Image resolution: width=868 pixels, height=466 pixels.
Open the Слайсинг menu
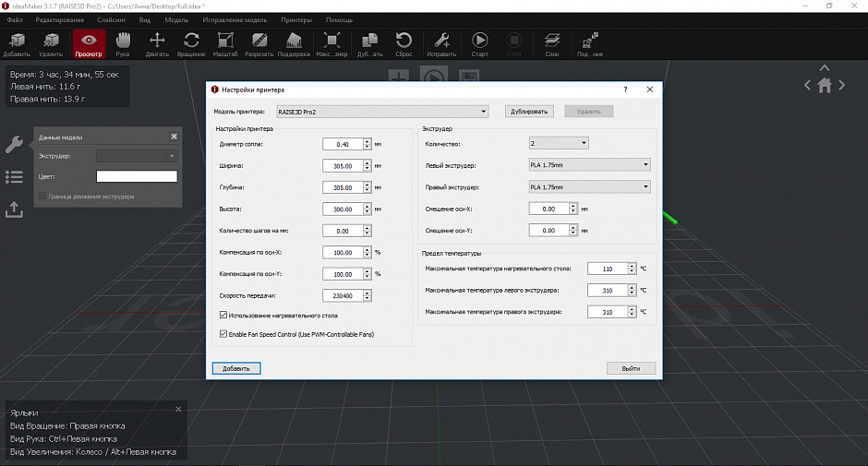111,20
